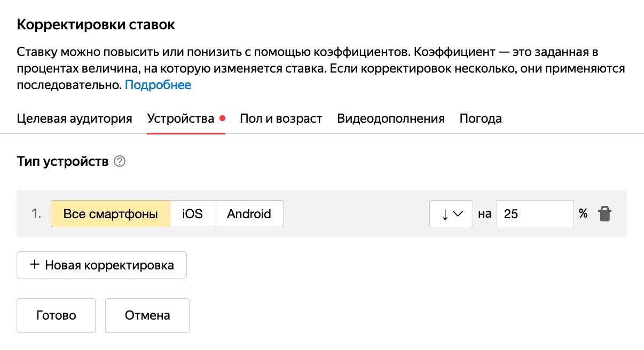Select the Android device option
The height and width of the screenshot is (350, 644).
pyautogui.click(x=249, y=213)
